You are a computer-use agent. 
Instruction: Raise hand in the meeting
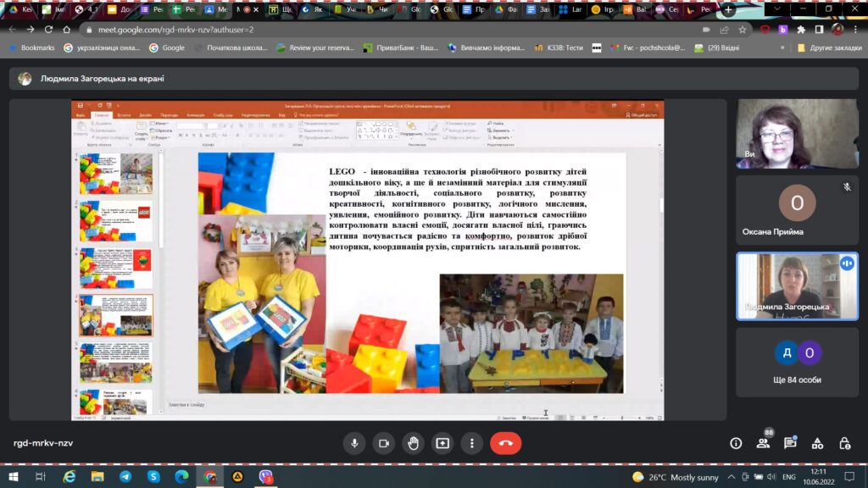[413, 443]
